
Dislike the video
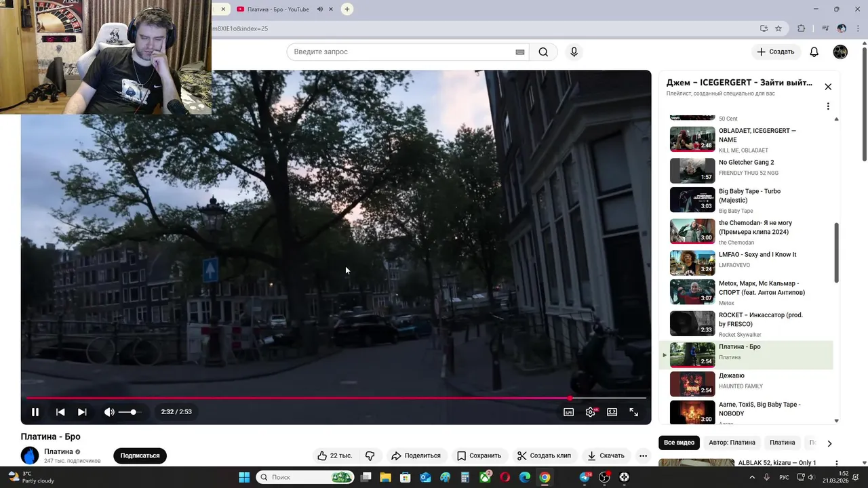click(370, 455)
